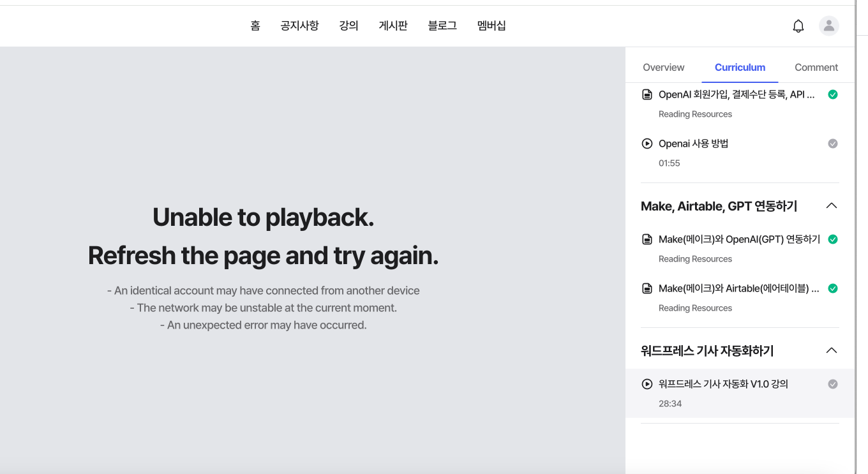Click the 28:34 duration text
The image size is (868, 474).
click(x=670, y=404)
